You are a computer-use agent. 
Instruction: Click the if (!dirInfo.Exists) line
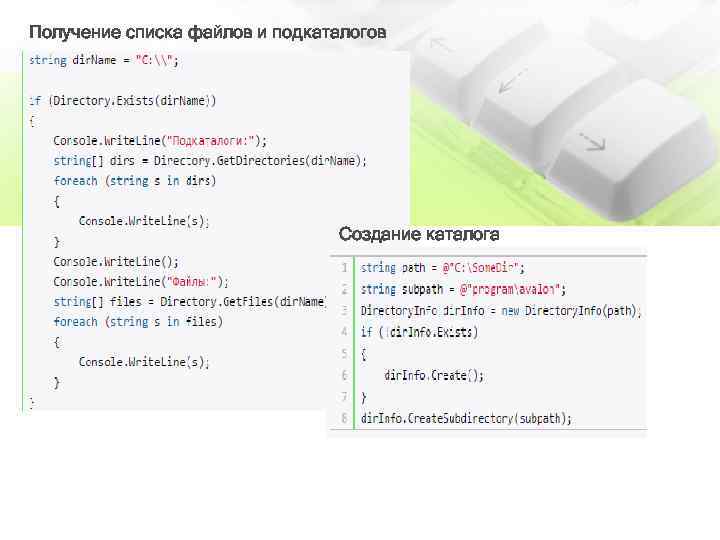(419, 332)
